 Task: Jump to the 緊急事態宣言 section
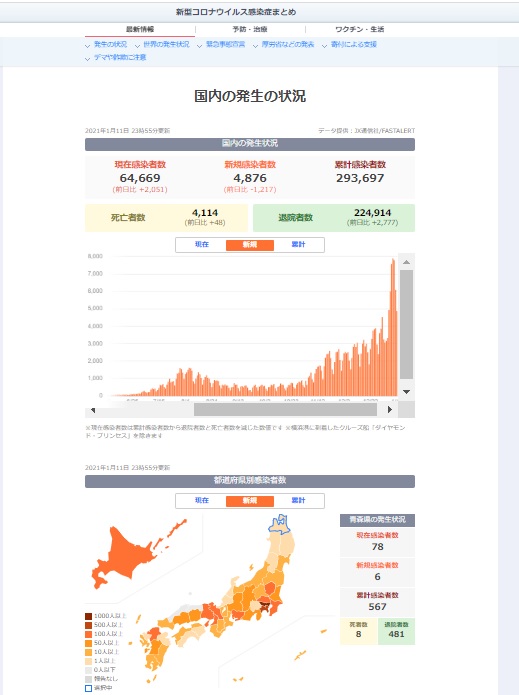point(225,44)
